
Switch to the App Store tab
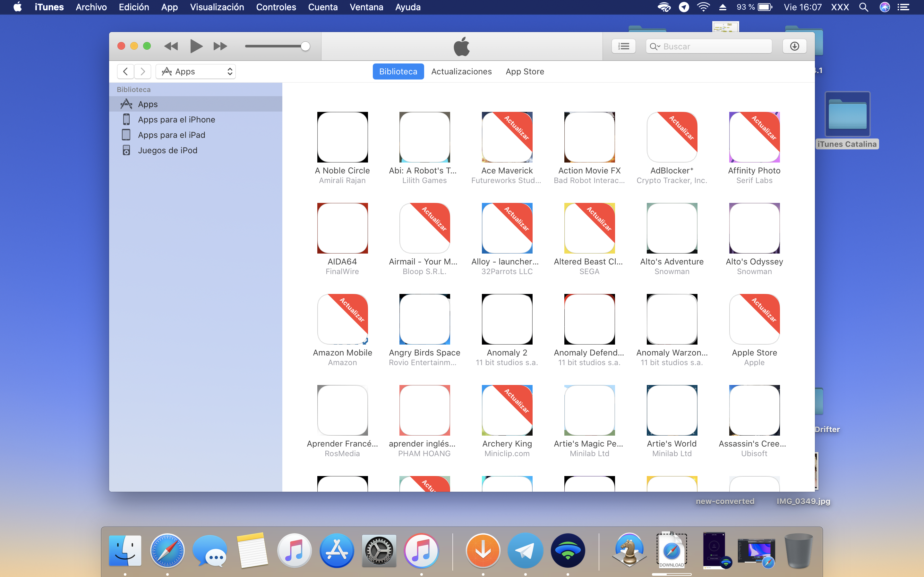[525, 71]
